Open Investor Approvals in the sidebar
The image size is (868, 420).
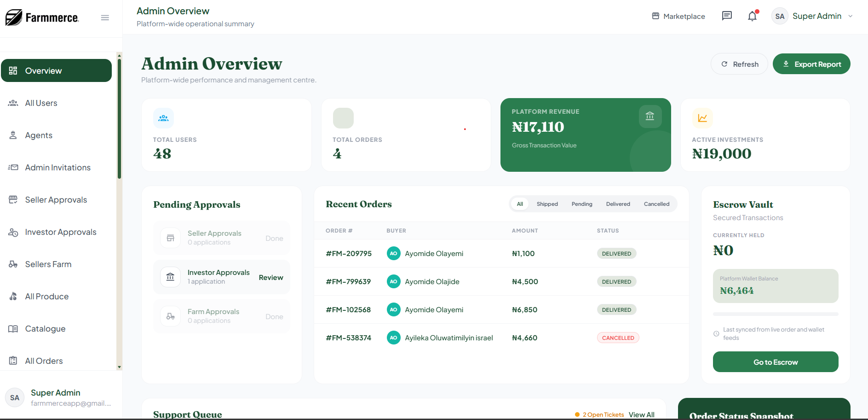tap(56, 232)
